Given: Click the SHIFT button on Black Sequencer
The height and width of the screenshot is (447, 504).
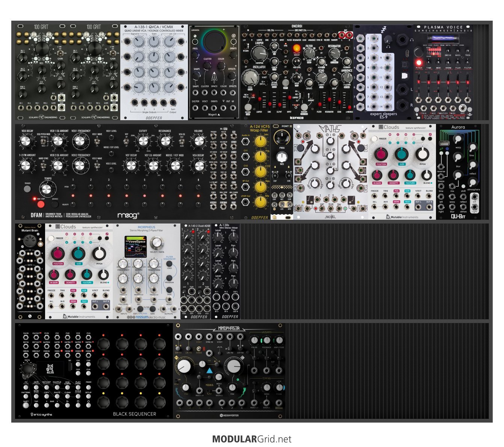Looking at the screenshot, I should (26, 405).
